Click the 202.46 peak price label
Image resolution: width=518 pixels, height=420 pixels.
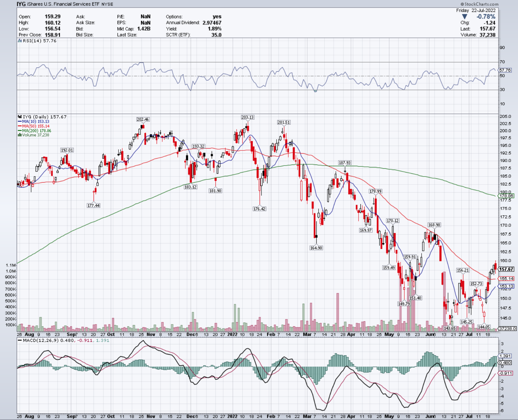point(143,120)
